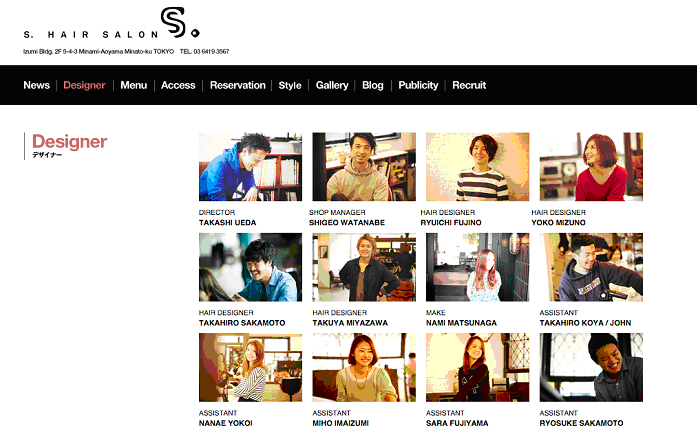Visit the Blog from navigation bar

click(x=373, y=86)
